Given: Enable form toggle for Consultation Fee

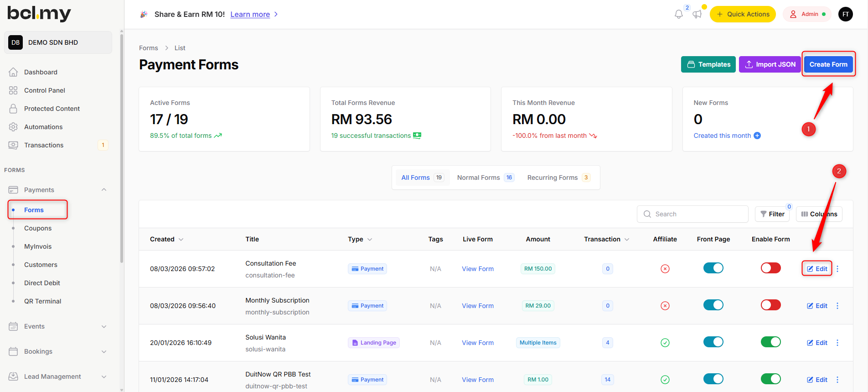Looking at the screenshot, I should (770, 268).
